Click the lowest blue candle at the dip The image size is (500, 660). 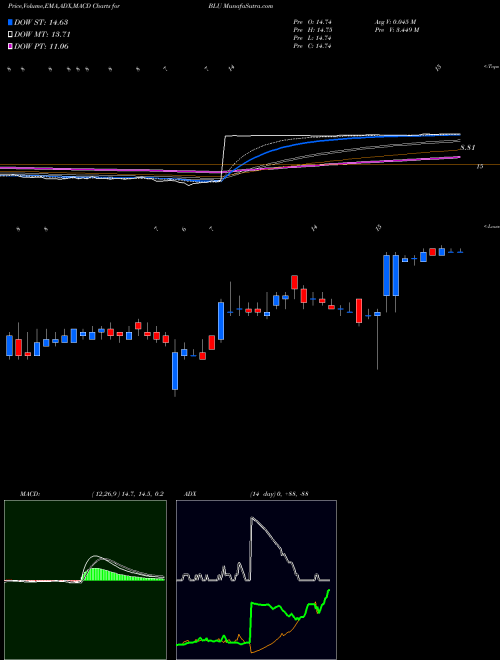[x=175, y=370]
